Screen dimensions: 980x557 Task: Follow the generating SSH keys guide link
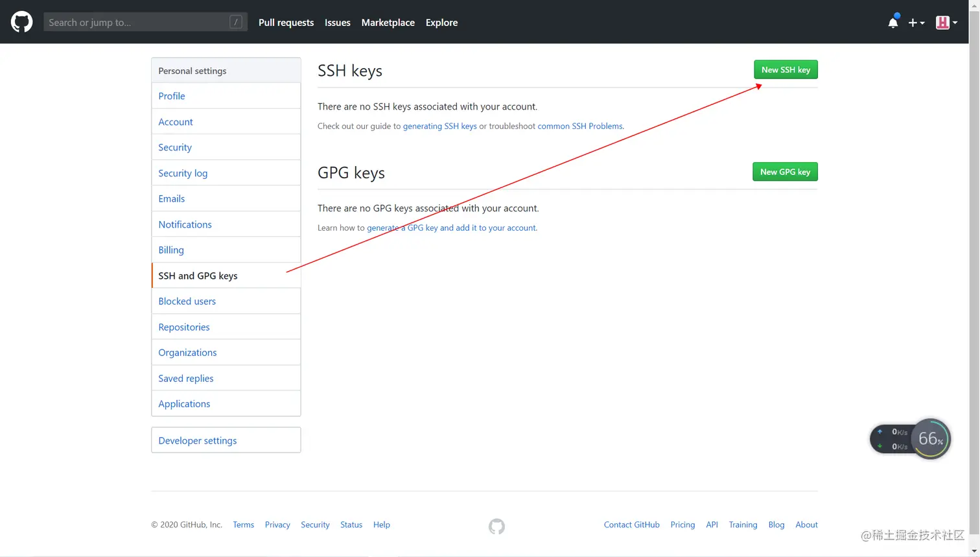tap(439, 126)
